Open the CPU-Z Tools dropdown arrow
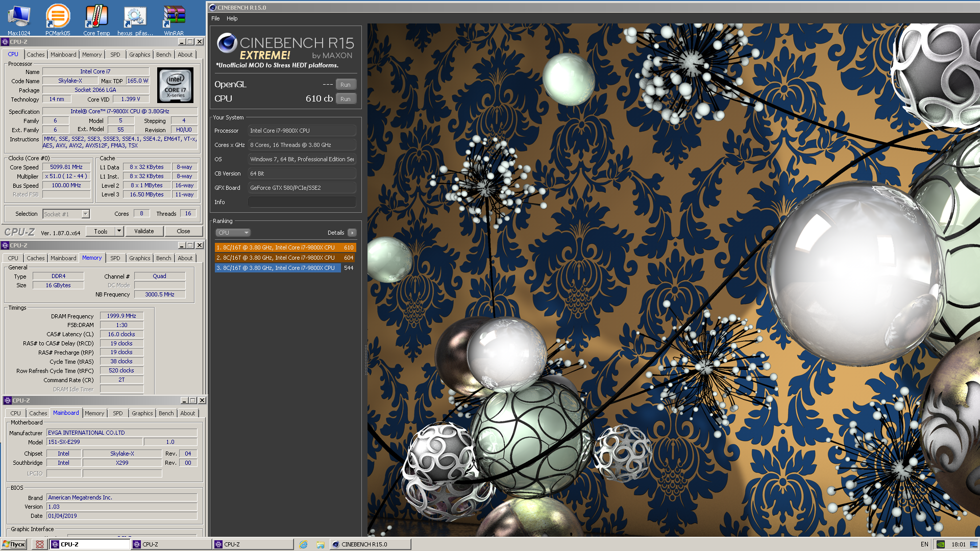 coord(119,231)
